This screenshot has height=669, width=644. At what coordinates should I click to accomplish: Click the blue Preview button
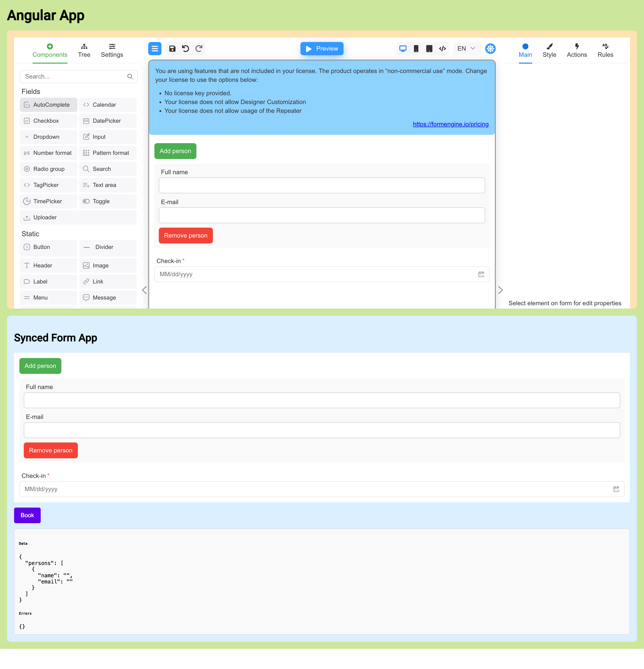(322, 48)
